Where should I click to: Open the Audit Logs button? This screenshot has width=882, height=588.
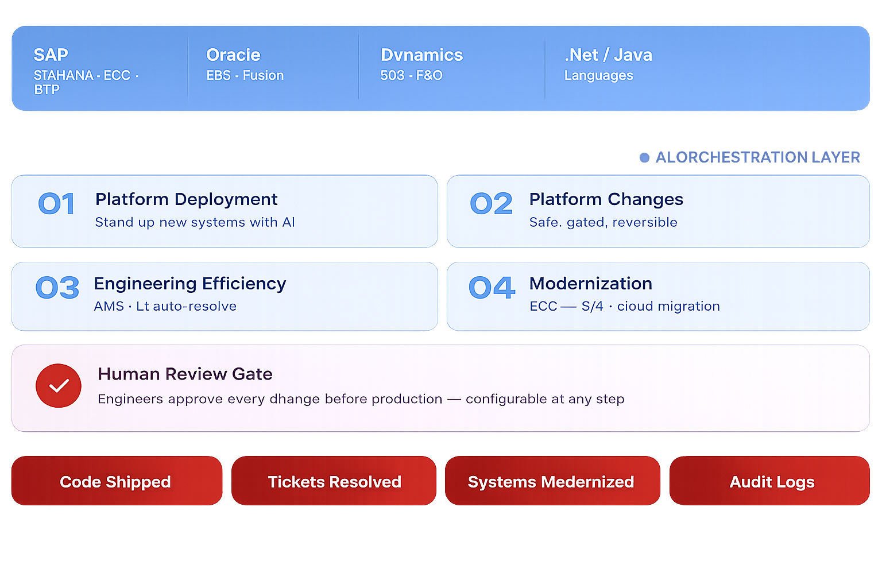click(x=769, y=481)
